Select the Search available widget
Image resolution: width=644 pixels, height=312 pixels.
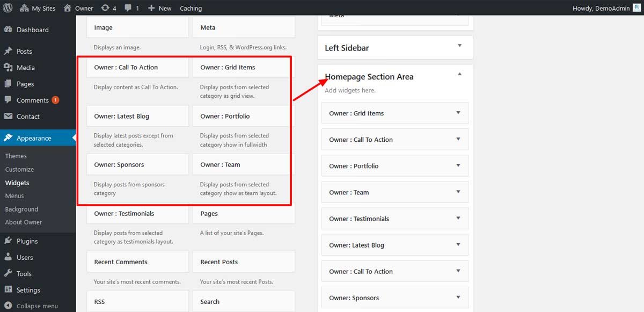point(244,301)
